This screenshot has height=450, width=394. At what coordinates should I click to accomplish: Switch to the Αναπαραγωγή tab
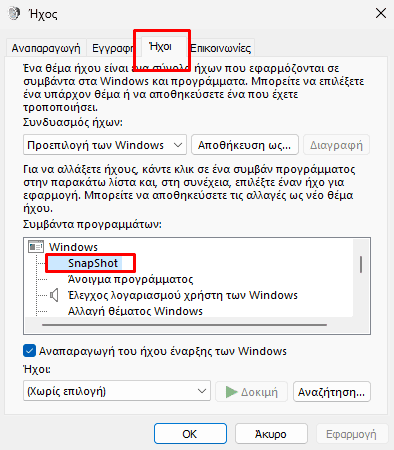46,48
